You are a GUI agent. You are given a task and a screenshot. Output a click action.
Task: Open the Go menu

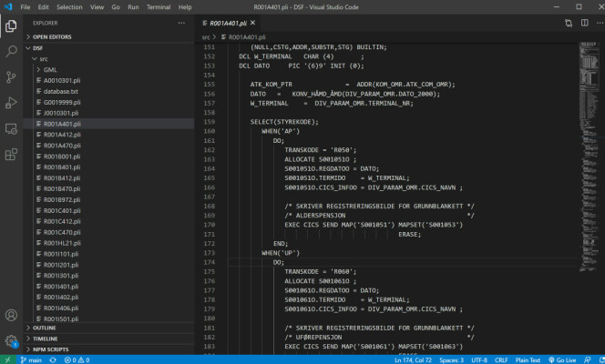[116, 7]
